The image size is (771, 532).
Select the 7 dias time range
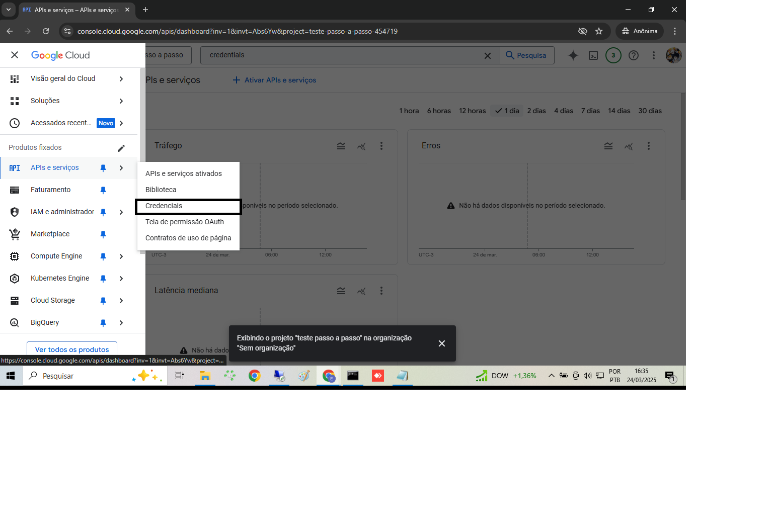click(x=590, y=111)
